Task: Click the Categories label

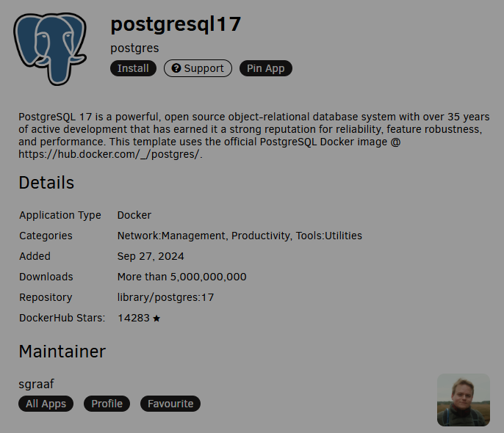Action: pyautogui.click(x=46, y=236)
